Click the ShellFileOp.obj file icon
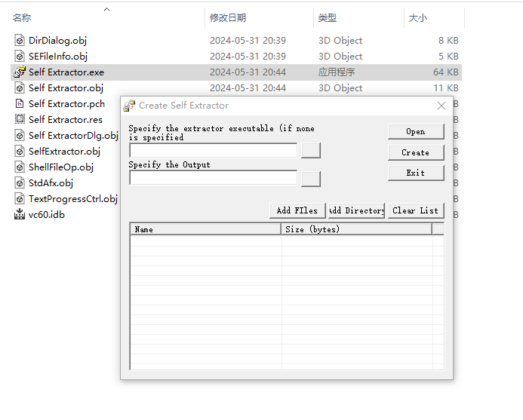This screenshot has height=420, width=523. click(20, 167)
